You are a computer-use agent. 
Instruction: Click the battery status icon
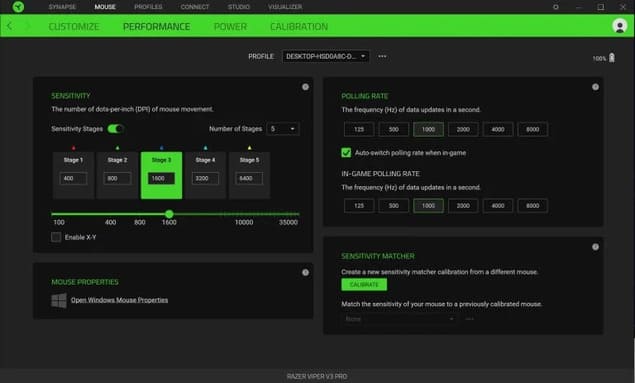point(612,58)
